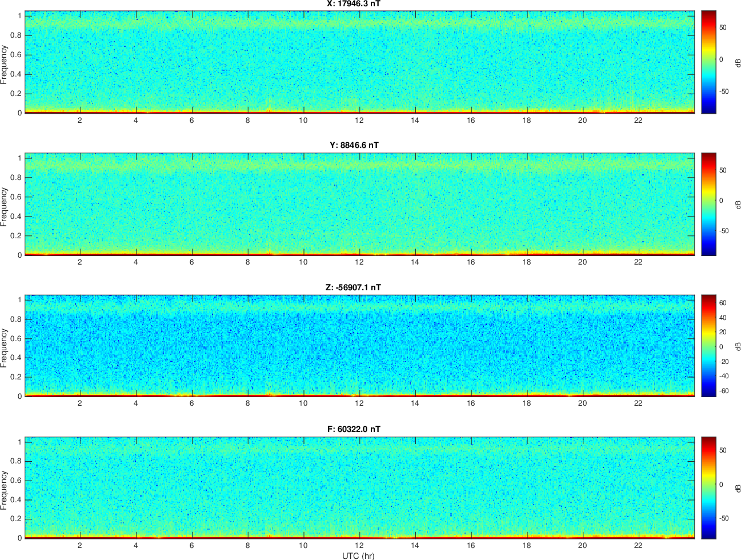Screen dimensions: 741x560
Task: Click the Z: -56907.1 nT title
Action: [x=353, y=287]
